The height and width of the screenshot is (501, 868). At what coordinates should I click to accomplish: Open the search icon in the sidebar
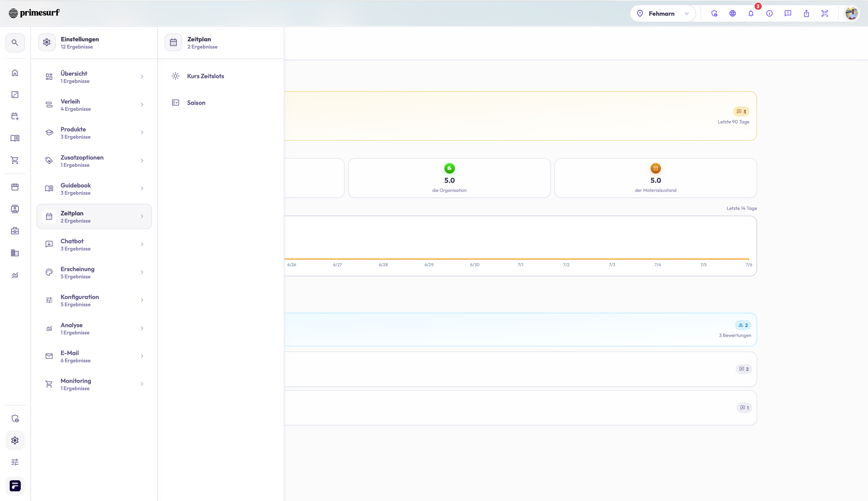tap(15, 43)
